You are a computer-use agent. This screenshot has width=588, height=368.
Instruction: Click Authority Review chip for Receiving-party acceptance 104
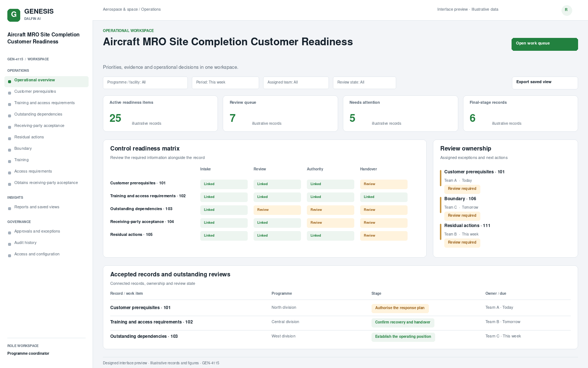[x=330, y=223]
